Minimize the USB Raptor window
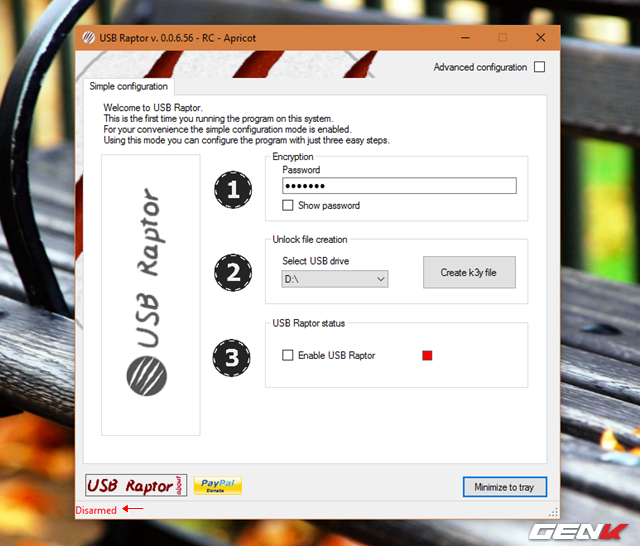This screenshot has width=640, height=546. pyautogui.click(x=465, y=38)
